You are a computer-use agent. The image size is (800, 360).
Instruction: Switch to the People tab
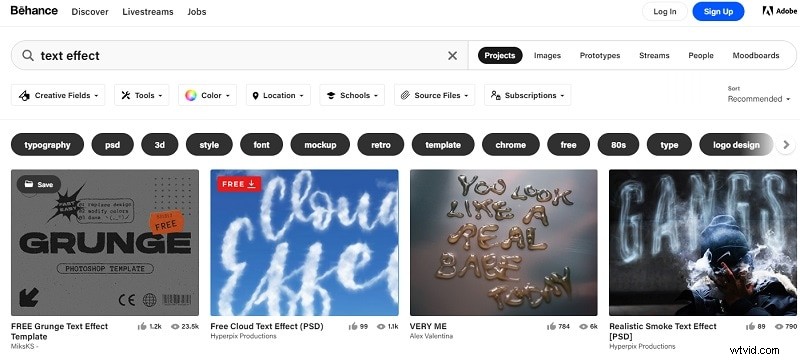[701, 56]
